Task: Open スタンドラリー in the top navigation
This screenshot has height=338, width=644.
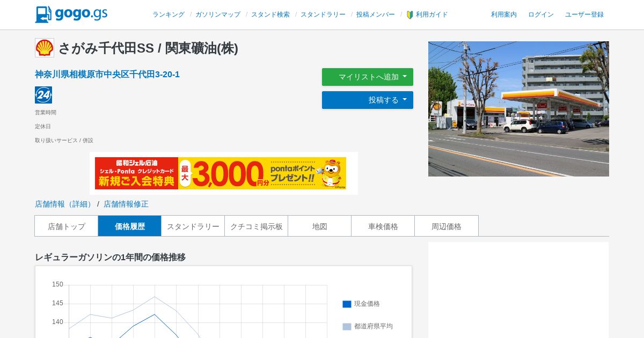Action: (323, 14)
